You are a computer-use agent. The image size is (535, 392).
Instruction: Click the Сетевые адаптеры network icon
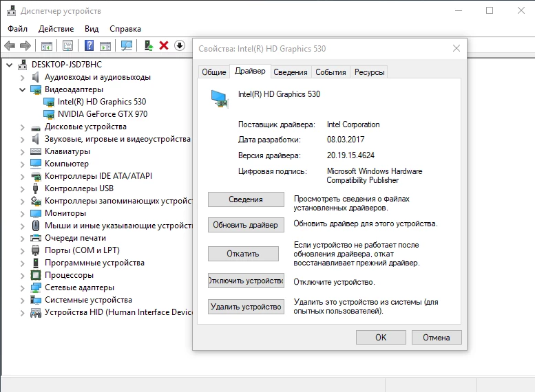(x=36, y=287)
